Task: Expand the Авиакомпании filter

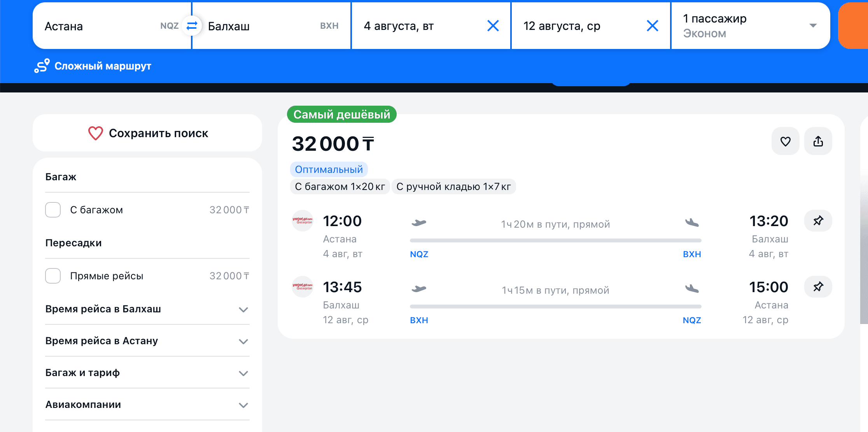Action: point(147,405)
